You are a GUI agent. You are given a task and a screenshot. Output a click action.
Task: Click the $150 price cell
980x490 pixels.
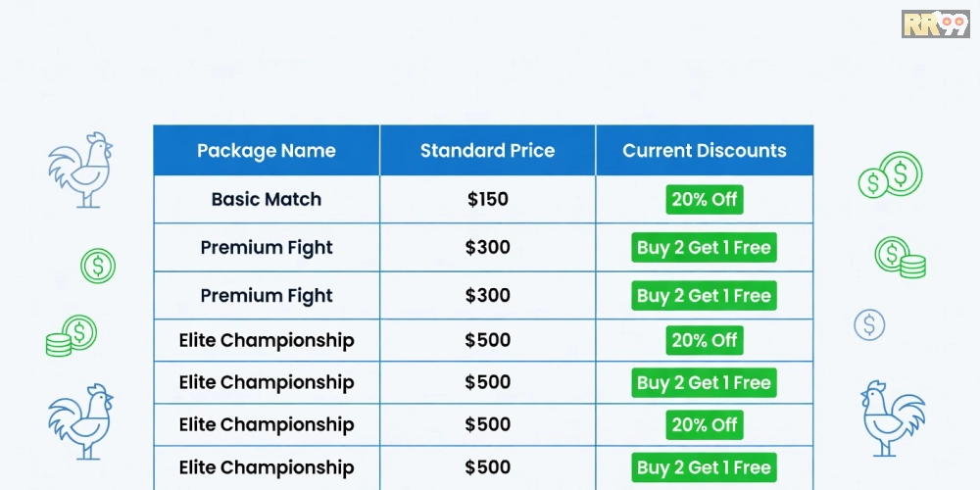pos(487,200)
